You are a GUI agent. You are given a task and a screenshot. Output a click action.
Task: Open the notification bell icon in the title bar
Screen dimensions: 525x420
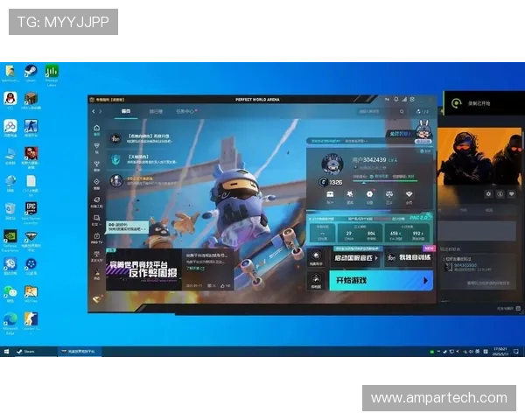pyautogui.click(x=396, y=99)
